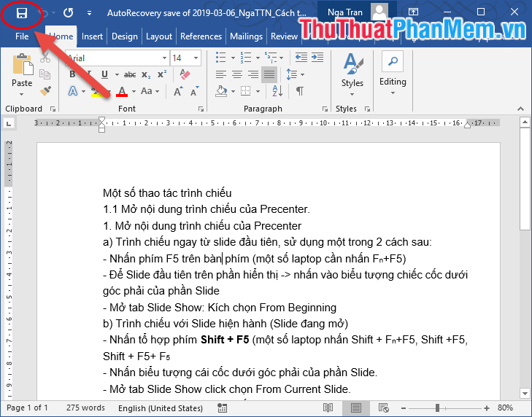Click the zoom slider handle
Screen dimensions: 532x417
437,408
